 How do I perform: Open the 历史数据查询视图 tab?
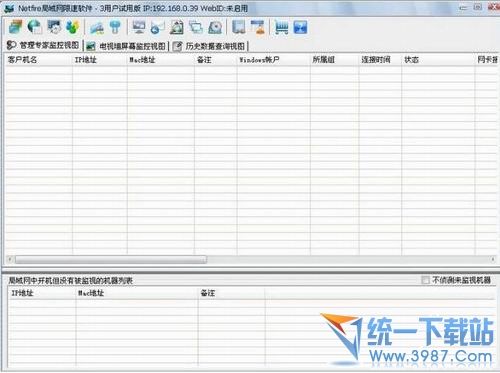click(209, 46)
